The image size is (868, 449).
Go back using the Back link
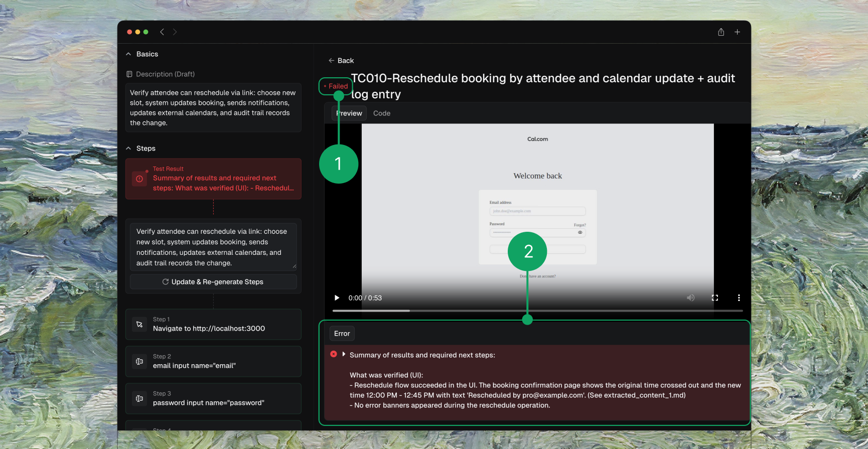pyautogui.click(x=341, y=61)
